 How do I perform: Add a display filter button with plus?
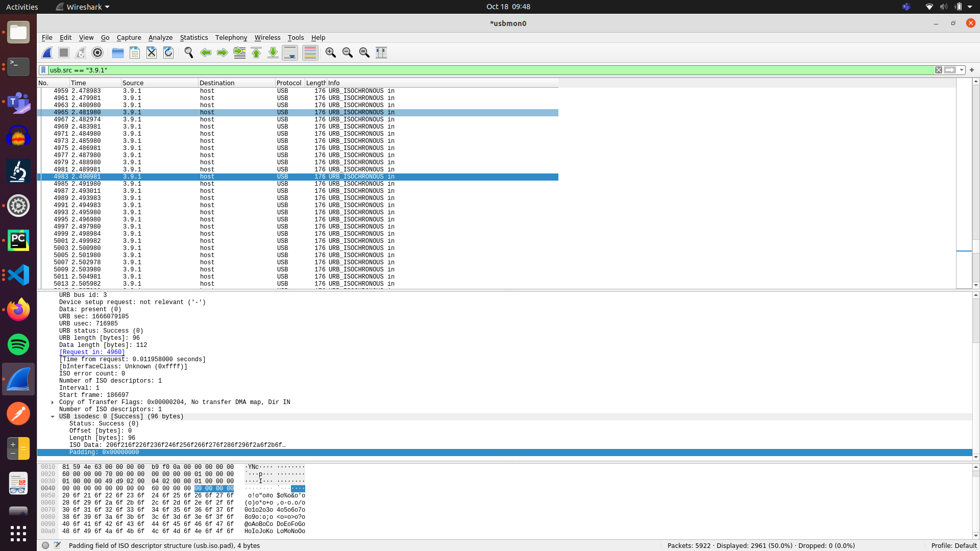(972, 70)
